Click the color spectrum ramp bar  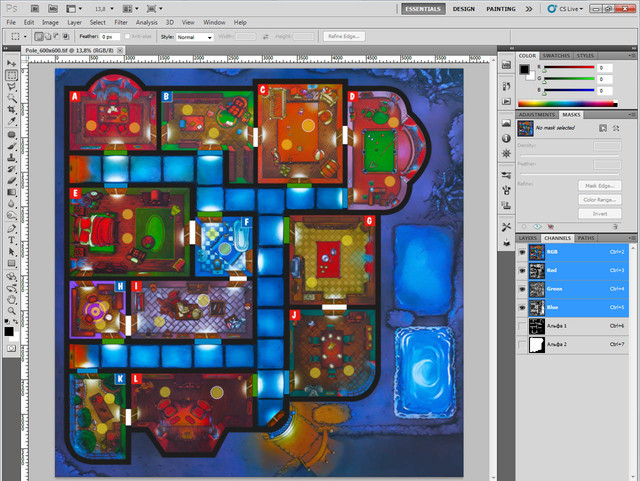click(567, 104)
